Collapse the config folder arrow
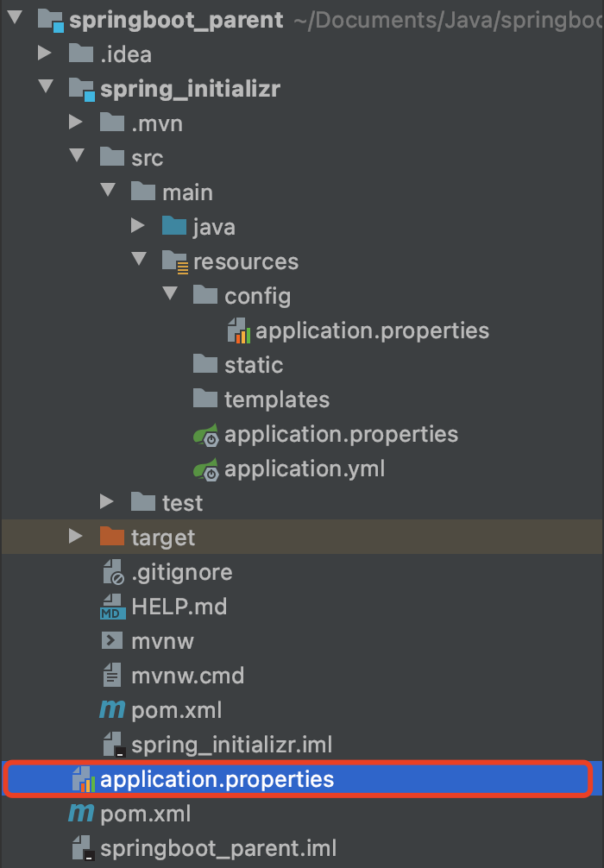 coord(170,293)
